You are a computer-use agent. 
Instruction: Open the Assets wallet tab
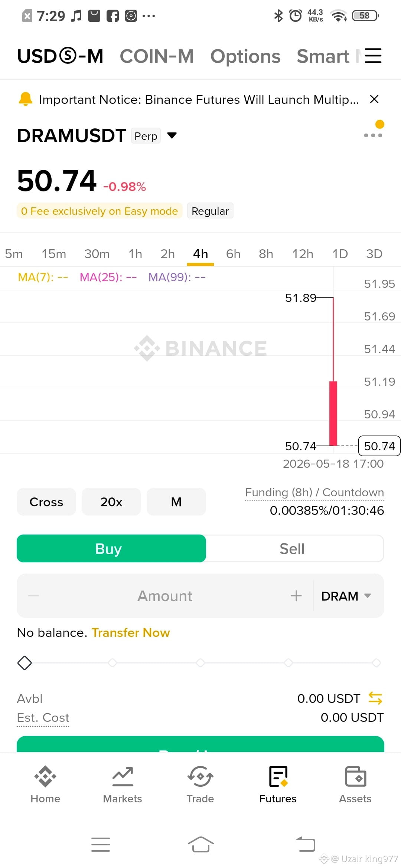tap(355, 784)
